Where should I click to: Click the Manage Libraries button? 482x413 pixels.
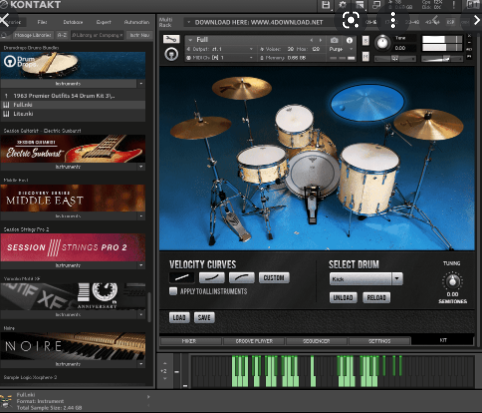[x=33, y=35]
